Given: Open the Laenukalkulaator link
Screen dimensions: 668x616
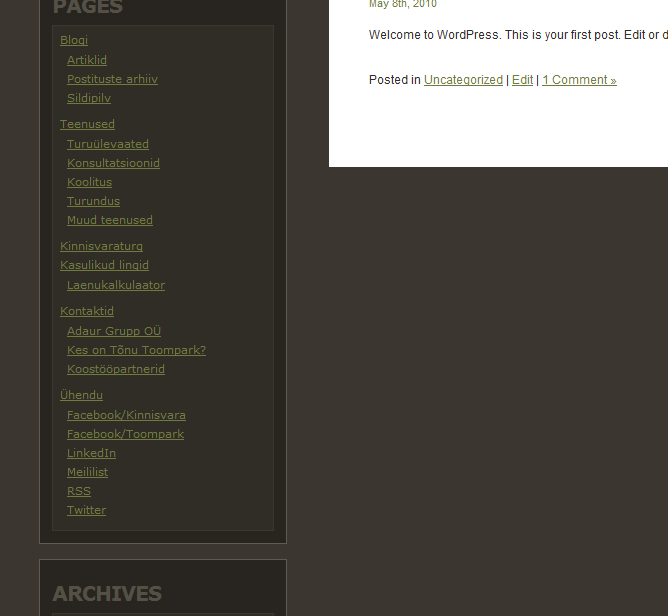Looking at the screenshot, I should [x=116, y=285].
